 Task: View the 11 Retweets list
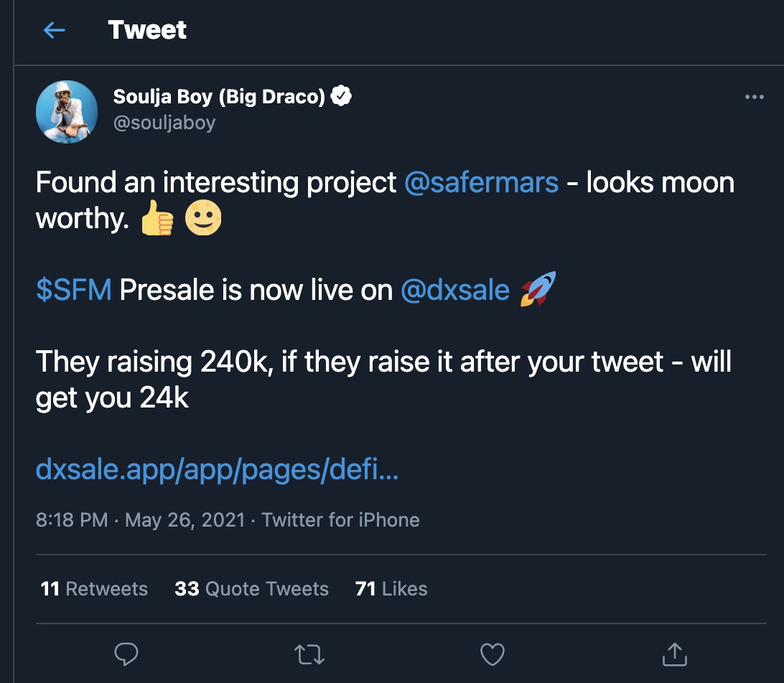pyautogui.click(x=94, y=589)
